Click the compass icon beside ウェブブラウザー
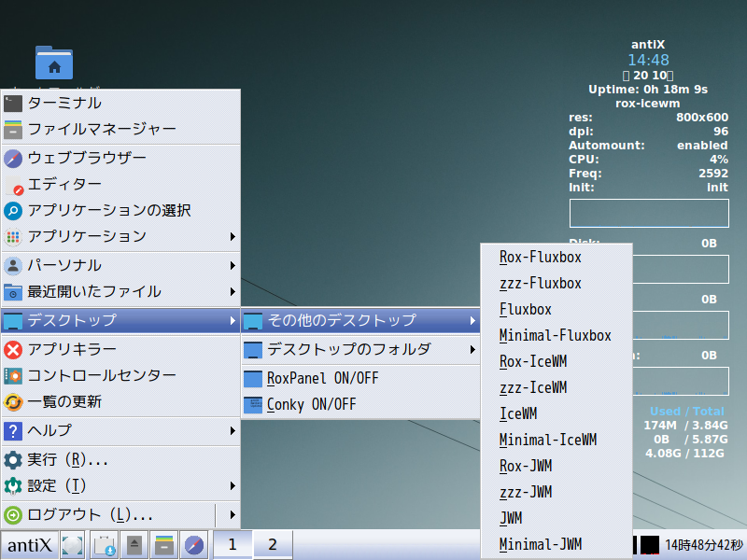Viewport: 747px width, 560px height. [x=13, y=158]
